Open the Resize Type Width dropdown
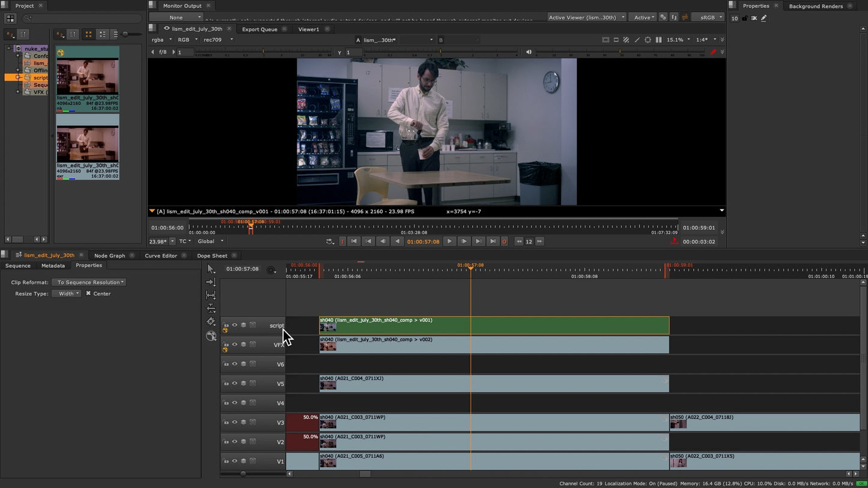This screenshot has width=868, height=488. (66, 294)
